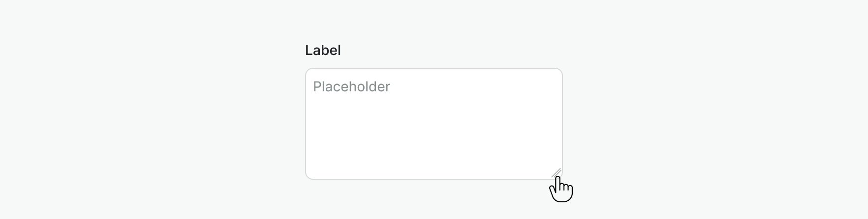Click the textarea resizer handle icon
Screen dimensions: 868x219
pyautogui.click(x=557, y=173)
